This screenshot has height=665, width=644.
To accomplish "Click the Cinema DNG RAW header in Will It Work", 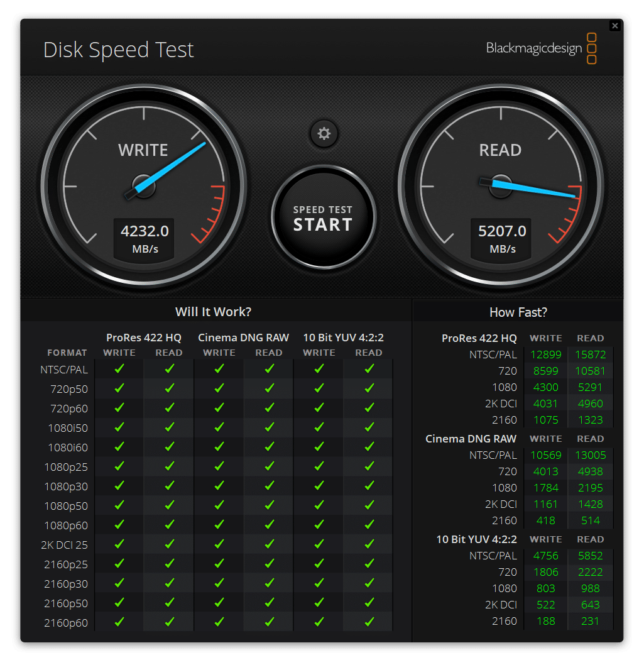I will point(243,338).
